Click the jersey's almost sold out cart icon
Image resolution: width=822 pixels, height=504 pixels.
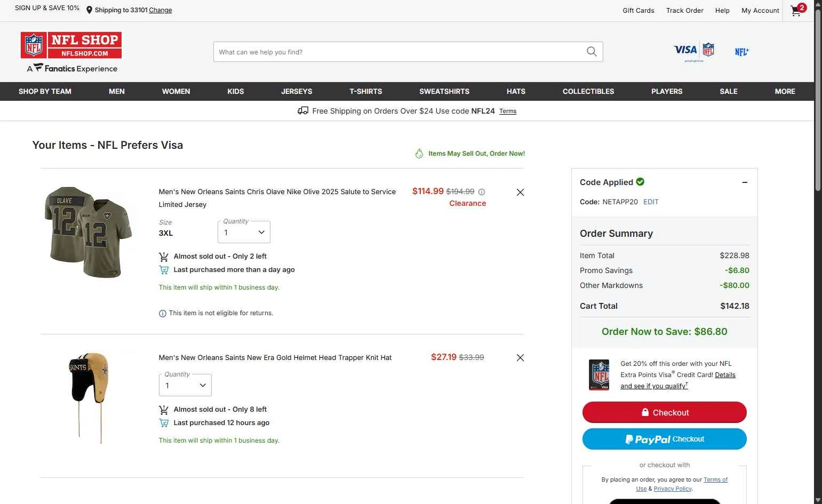[x=164, y=257]
